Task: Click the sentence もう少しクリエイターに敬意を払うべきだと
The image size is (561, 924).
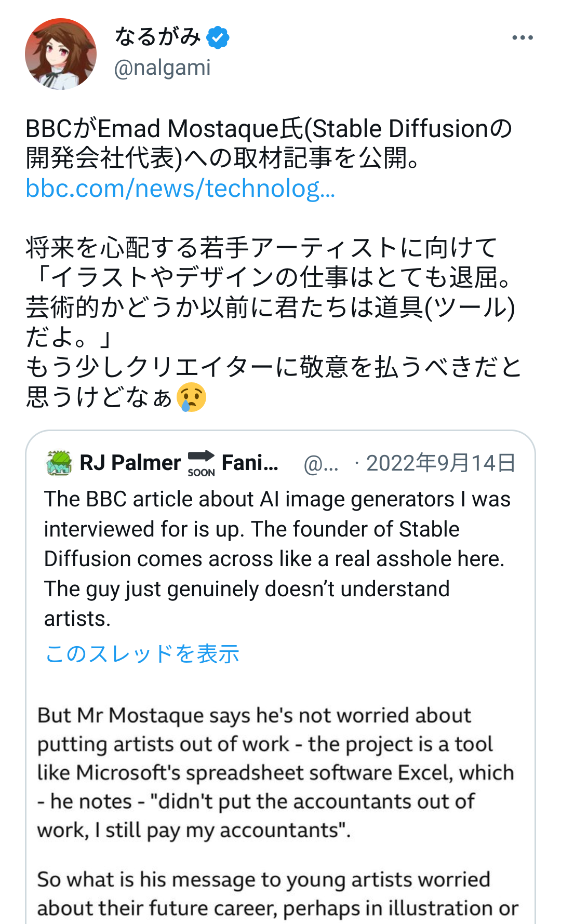Action: click(x=274, y=367)
